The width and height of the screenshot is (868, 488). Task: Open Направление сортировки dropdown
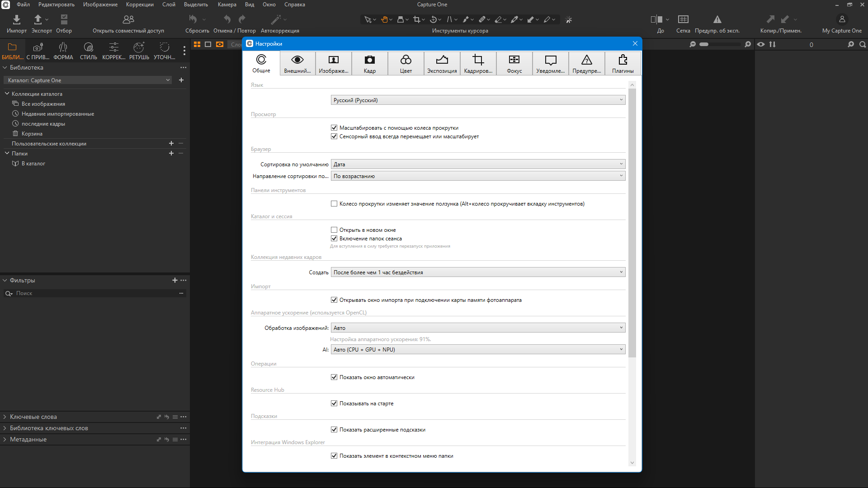(478, 176)
